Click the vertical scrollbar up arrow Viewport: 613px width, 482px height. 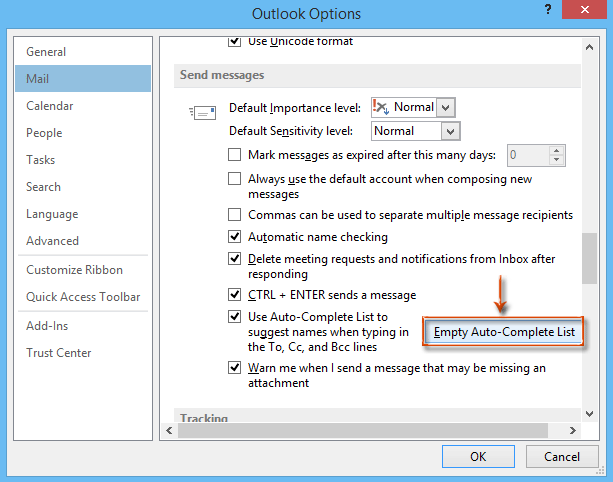click(590, 47)
